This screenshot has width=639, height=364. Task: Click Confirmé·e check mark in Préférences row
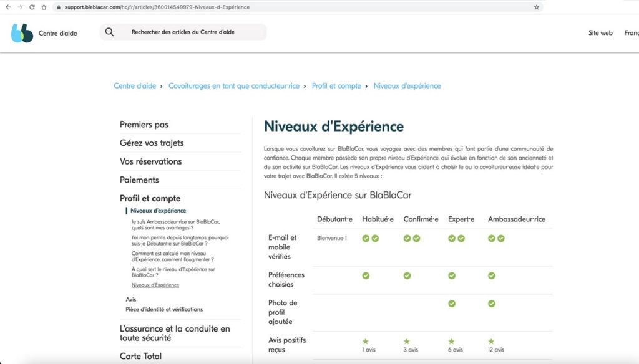pos(407,275)
